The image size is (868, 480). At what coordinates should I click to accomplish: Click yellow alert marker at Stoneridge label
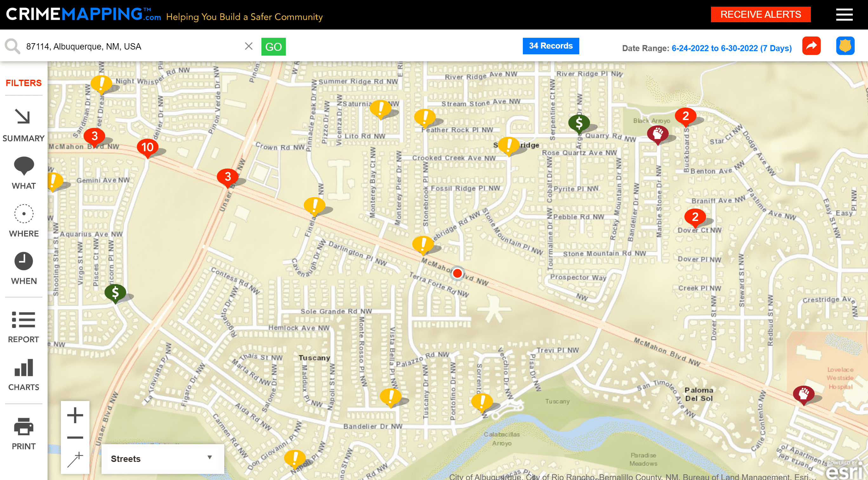pyautogui.click(x=509, y=146)
